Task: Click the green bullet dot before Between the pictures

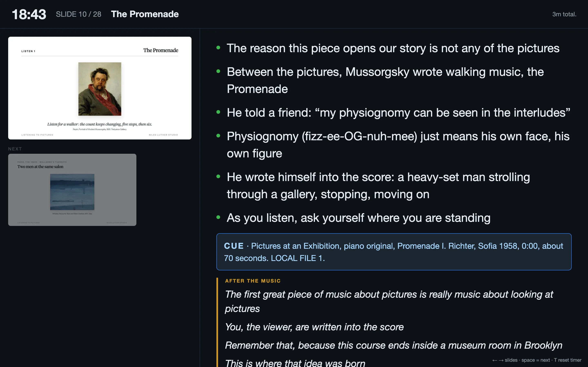Action: (x=218, y=71)
